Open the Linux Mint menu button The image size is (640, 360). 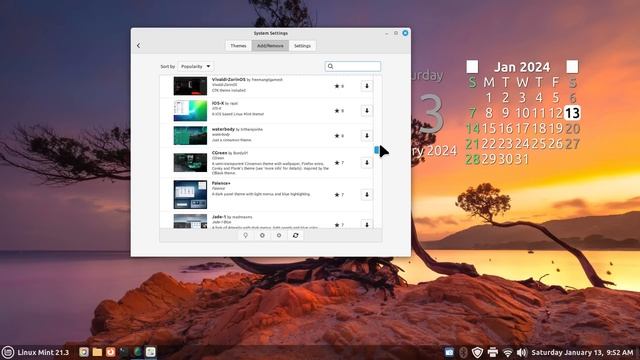pyautogui.click(x=8, y=352)
